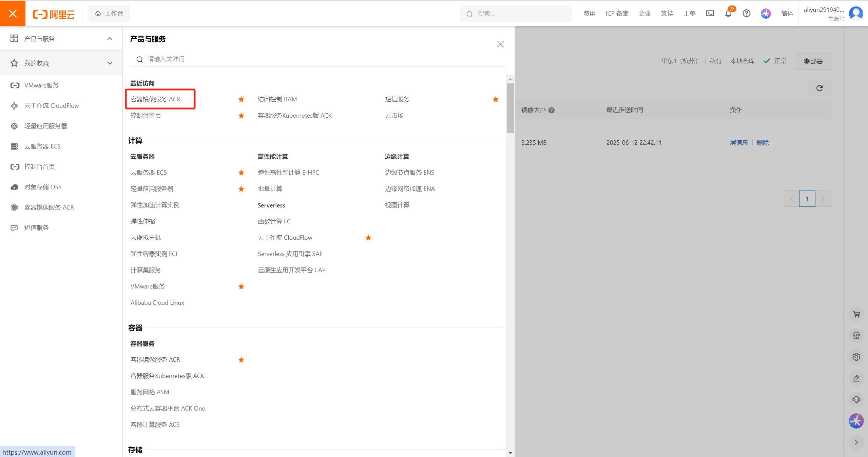Unstar 容器镜像服务 ACR in recent visits
The width and height of the screenshot is (868, 457).
tap(241, 99)
